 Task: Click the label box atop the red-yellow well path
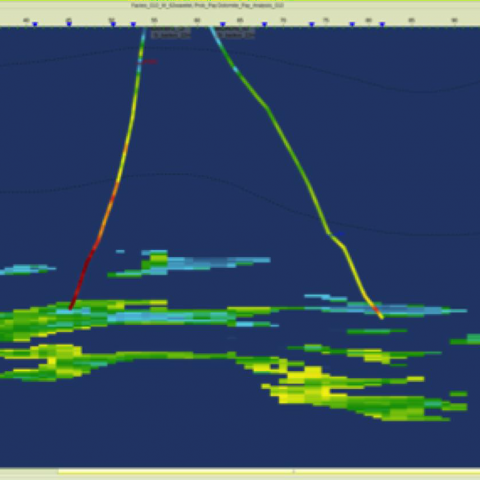pyautogui.click(x=171, y=32)
